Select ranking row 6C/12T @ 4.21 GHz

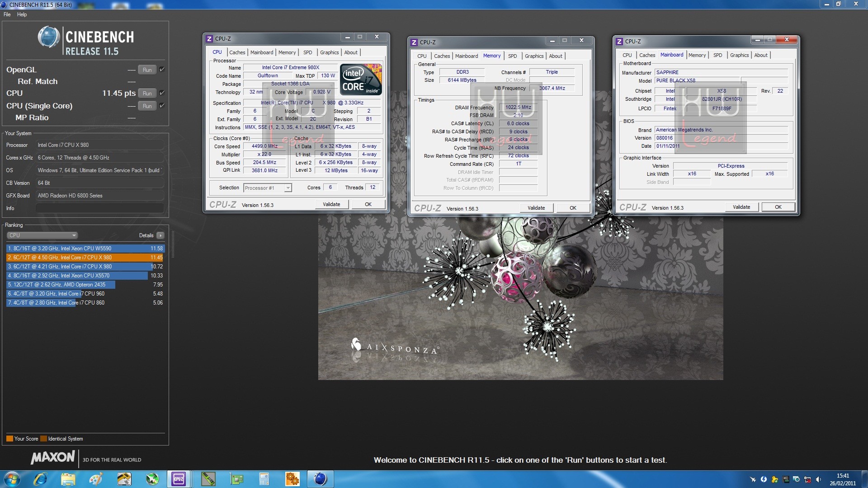(85, 267)
